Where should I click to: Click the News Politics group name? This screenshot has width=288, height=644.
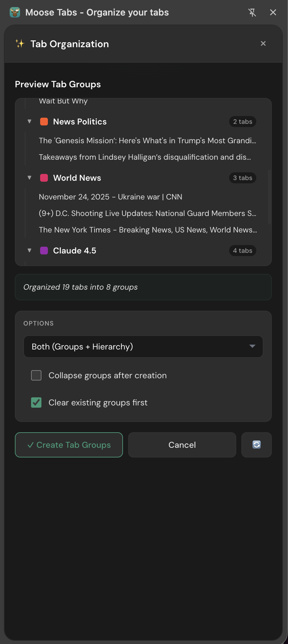[80, 122]
